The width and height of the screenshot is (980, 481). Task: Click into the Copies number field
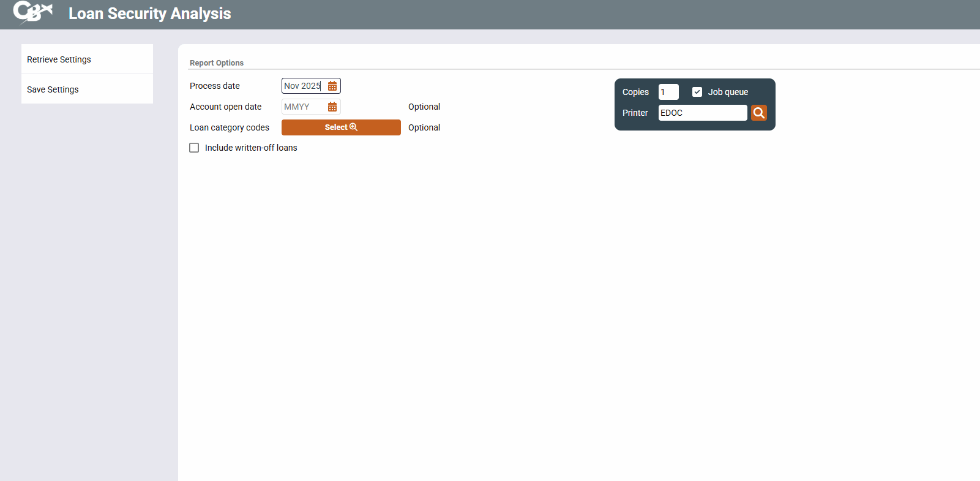(668, 92)
